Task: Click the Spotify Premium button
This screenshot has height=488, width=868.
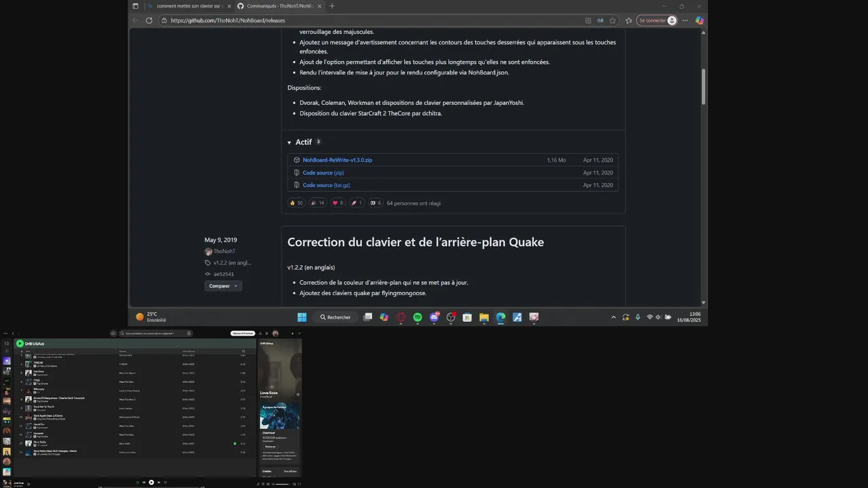Action: 243,333
